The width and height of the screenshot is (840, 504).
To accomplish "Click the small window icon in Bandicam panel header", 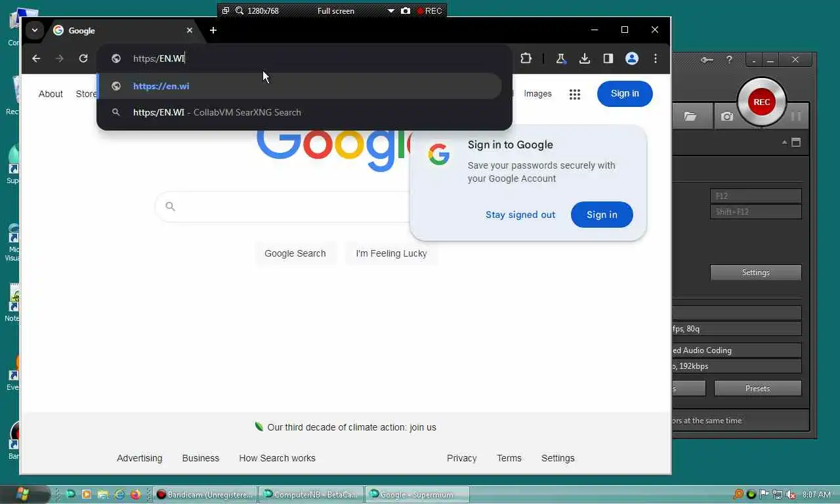I will 796,142.
